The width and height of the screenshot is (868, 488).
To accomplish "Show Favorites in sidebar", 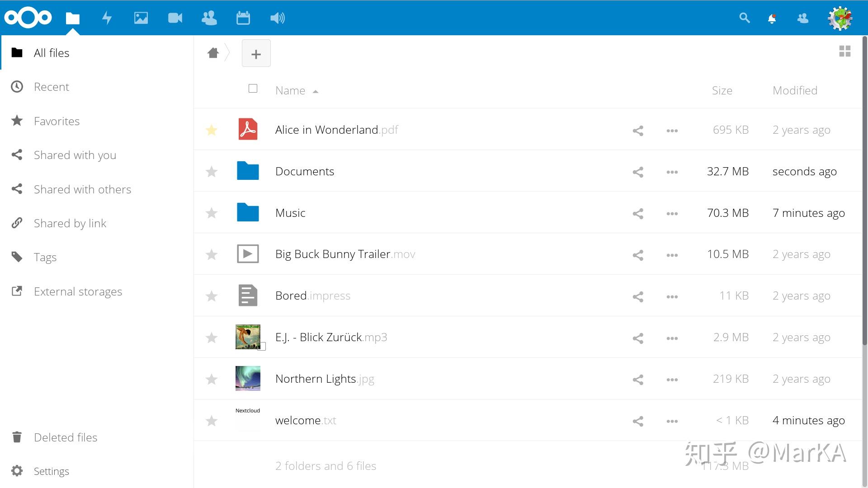I will [x=97, y=121].
